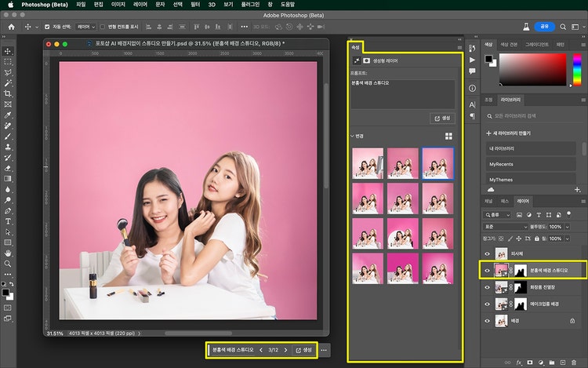Select the Rectangular Marquee tool
Screen dimensions: 588x368
(x=8, y=60)
